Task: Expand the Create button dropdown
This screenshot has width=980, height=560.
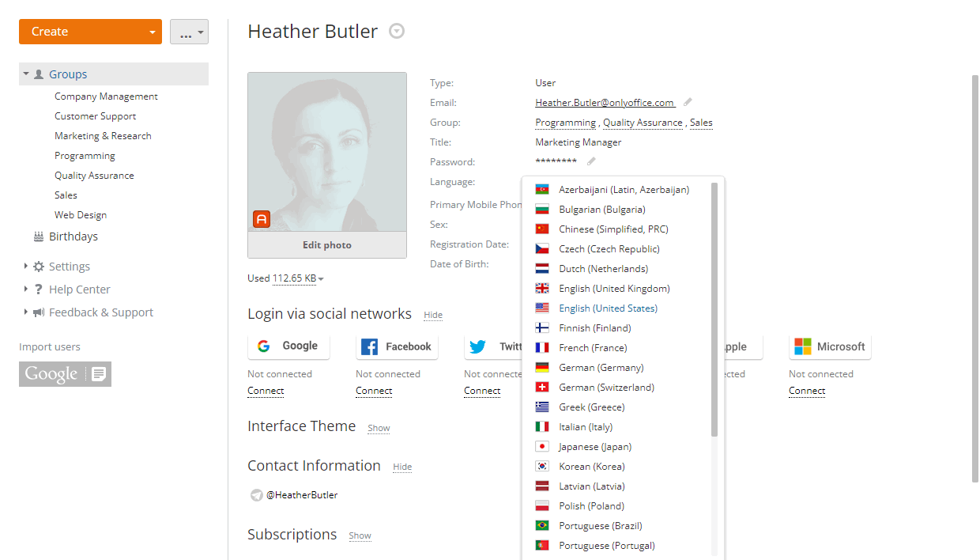Action: coord(152,32)
